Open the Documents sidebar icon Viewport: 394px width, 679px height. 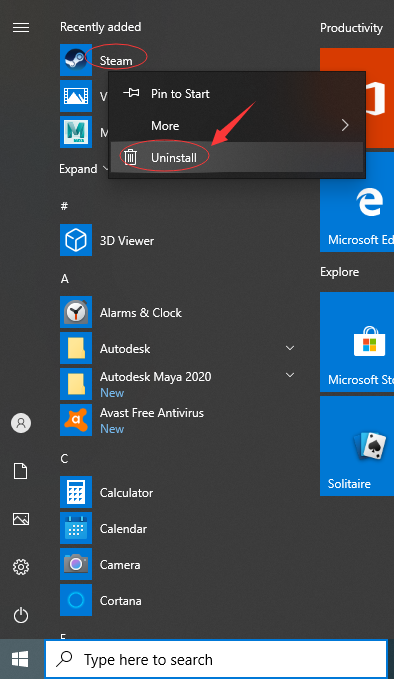21,471
